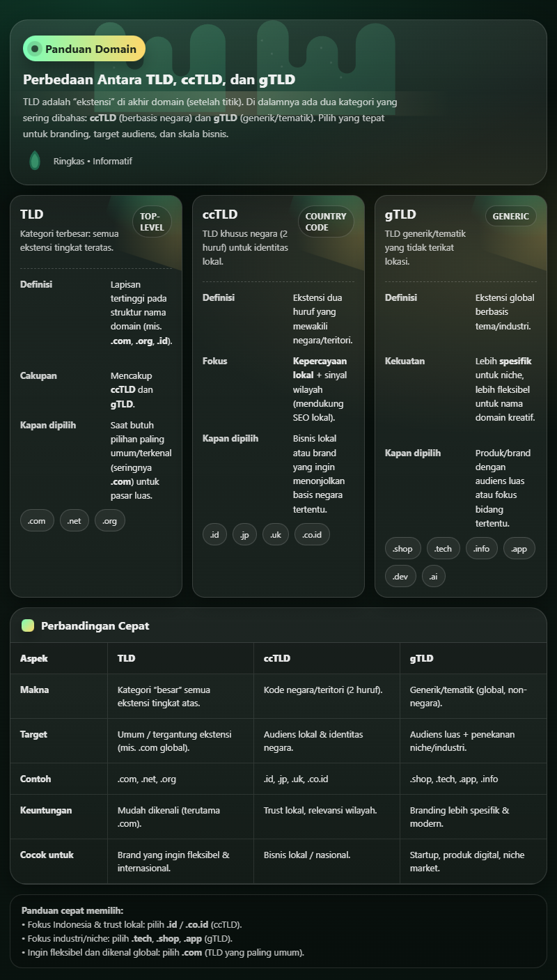Select the TOP-LEVEL badge on TLD card

click(152, 221)
